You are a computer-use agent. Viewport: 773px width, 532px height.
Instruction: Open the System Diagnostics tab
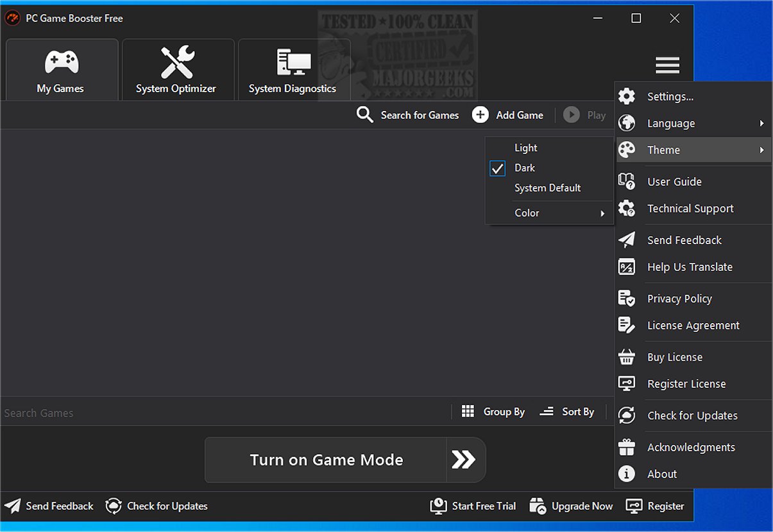click(294, 70)
